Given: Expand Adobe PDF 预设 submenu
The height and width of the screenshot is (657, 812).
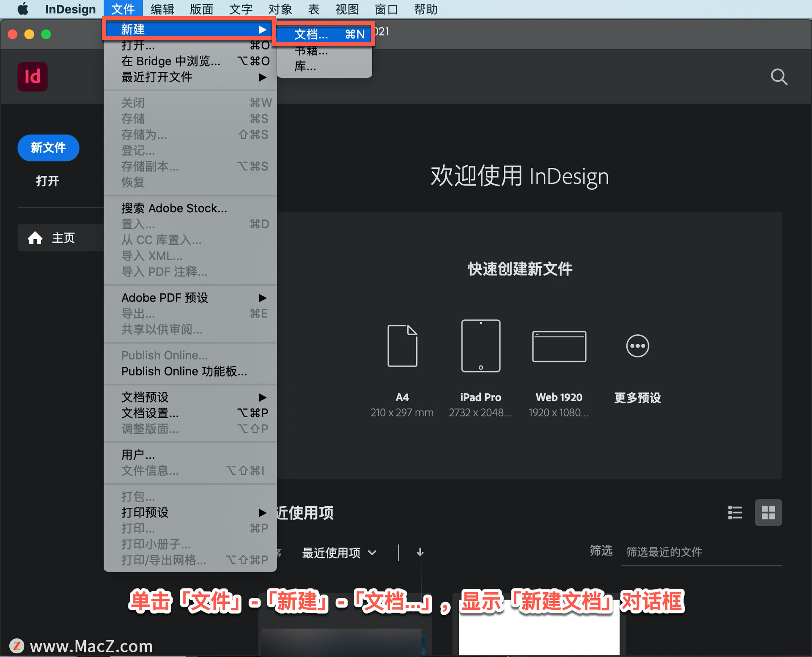Looking at the screenshot, I should [x=190, y=298].
